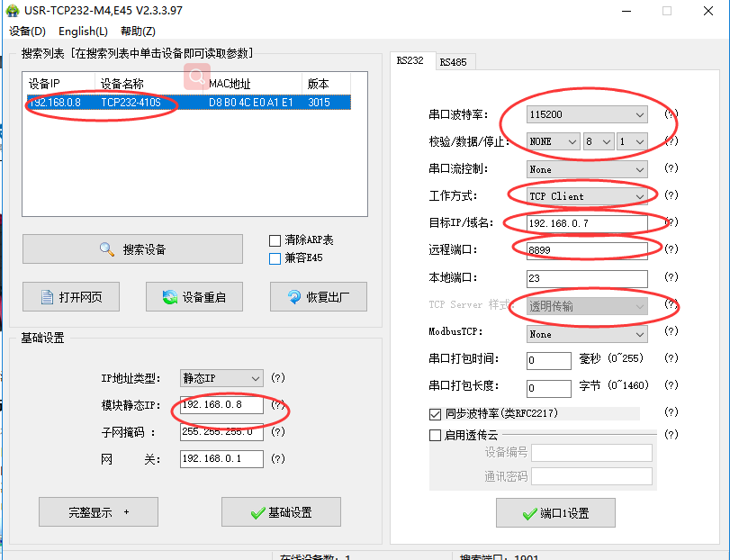Click the Restore Factory icon button

pyautogui.click(x=318, y=297)
